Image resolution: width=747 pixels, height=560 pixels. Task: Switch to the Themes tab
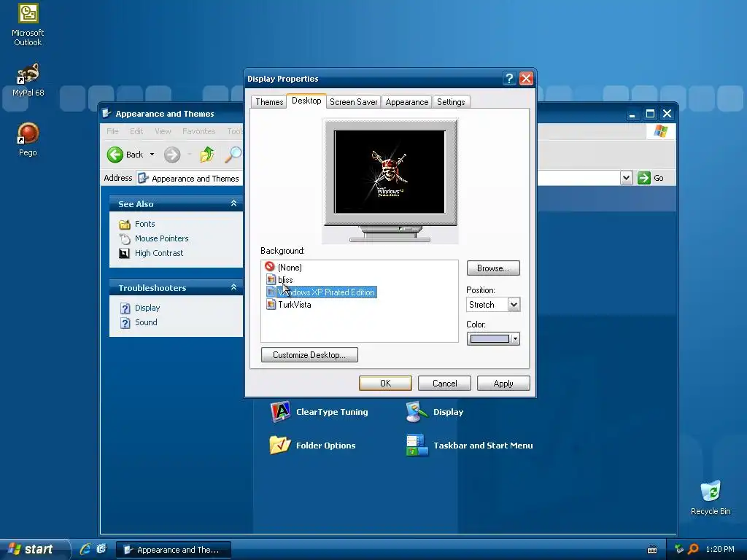[269, 102]
